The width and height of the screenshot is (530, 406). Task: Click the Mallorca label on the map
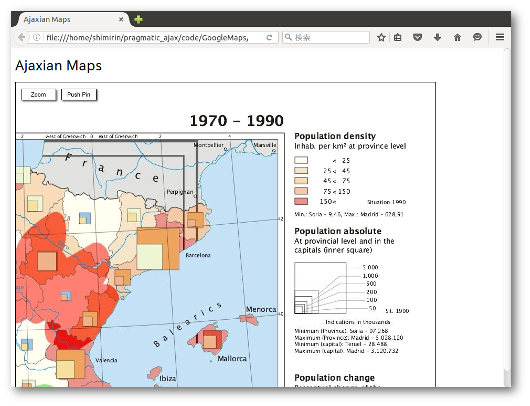[x=232, y=358]
